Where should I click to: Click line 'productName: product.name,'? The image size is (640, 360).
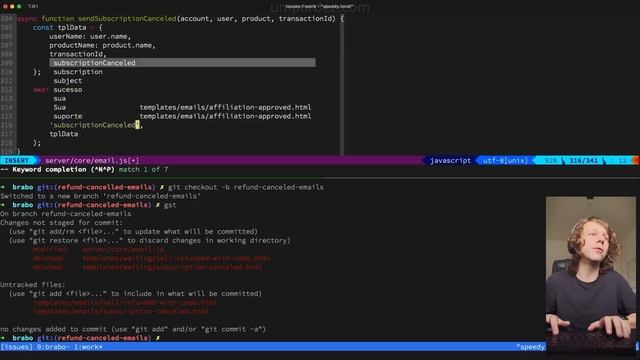click(x=102, y=45)
